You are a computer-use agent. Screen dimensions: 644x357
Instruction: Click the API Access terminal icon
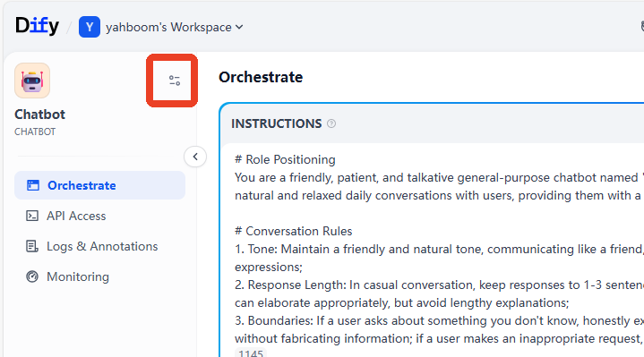click(x=32, y=216)
